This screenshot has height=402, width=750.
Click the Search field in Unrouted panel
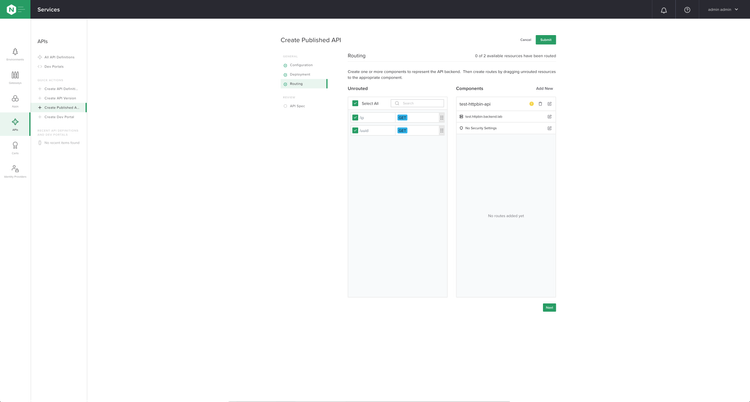420,103
